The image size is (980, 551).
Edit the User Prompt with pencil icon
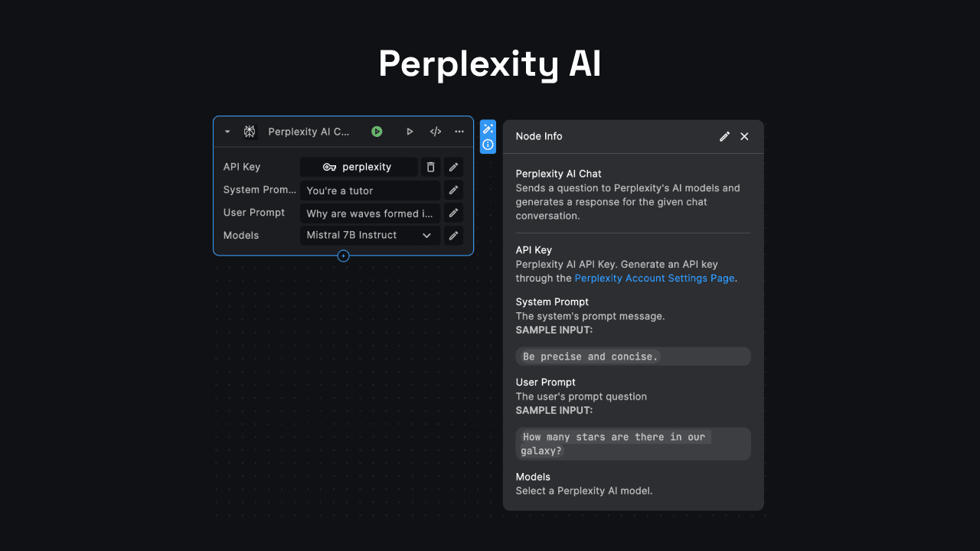click(x=453, y=213)
